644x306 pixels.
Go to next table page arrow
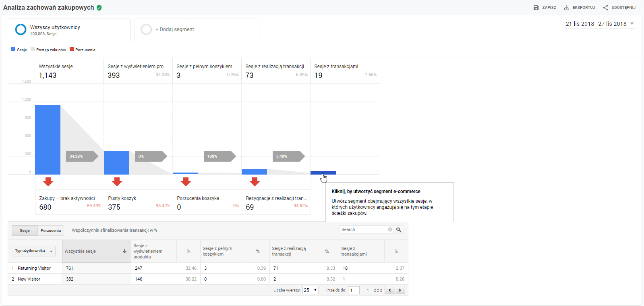(x=400, y=290)
